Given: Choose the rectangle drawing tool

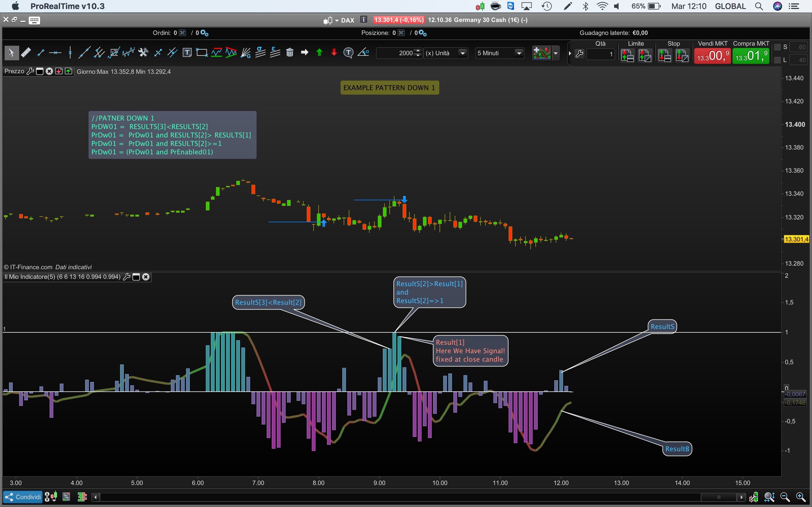Looking at the screenshot, I should tap(202, 53).
